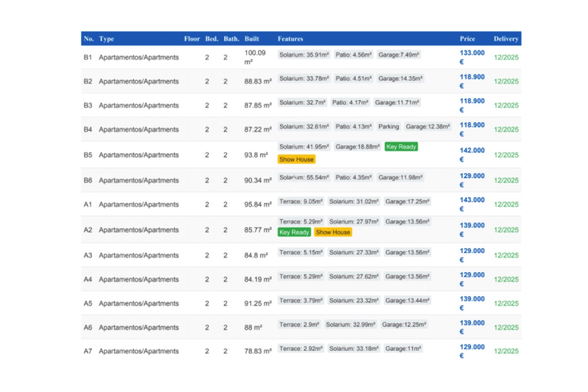This screenshot has width=588, height=392.
Task: Click the 12/2025 delivery date for B3
Action: (506, 105)
